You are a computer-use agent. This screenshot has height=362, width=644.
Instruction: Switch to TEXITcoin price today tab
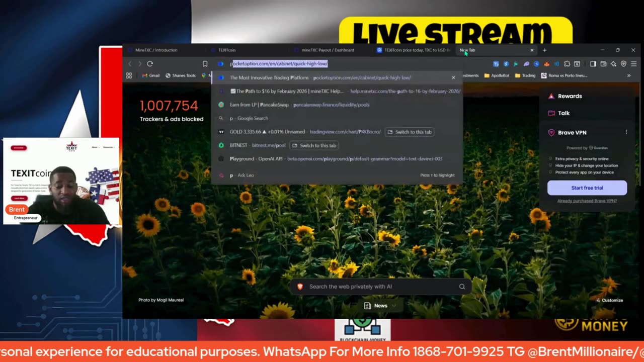click(414, 50)
